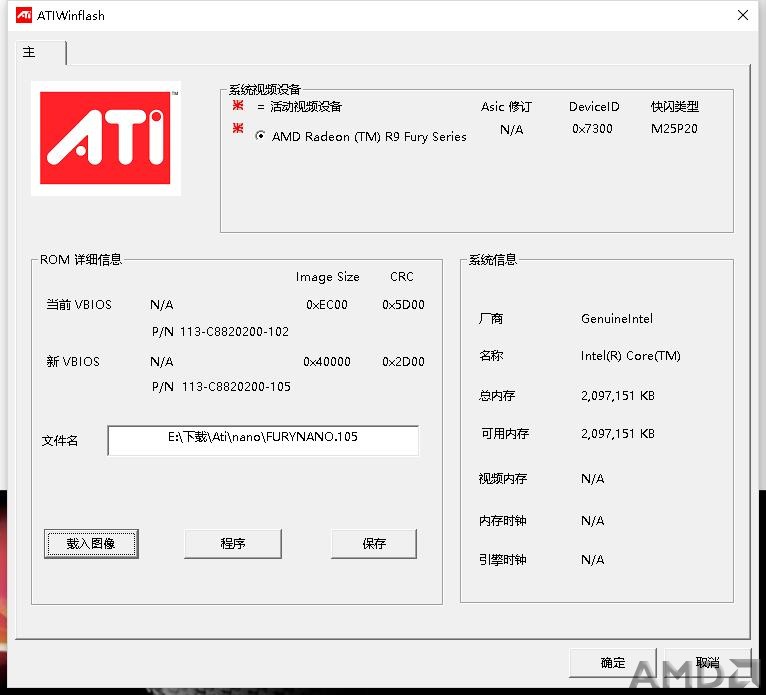Click the 程序 button to flash
Viewport: 766px width, 695px height.
[233, 544]
